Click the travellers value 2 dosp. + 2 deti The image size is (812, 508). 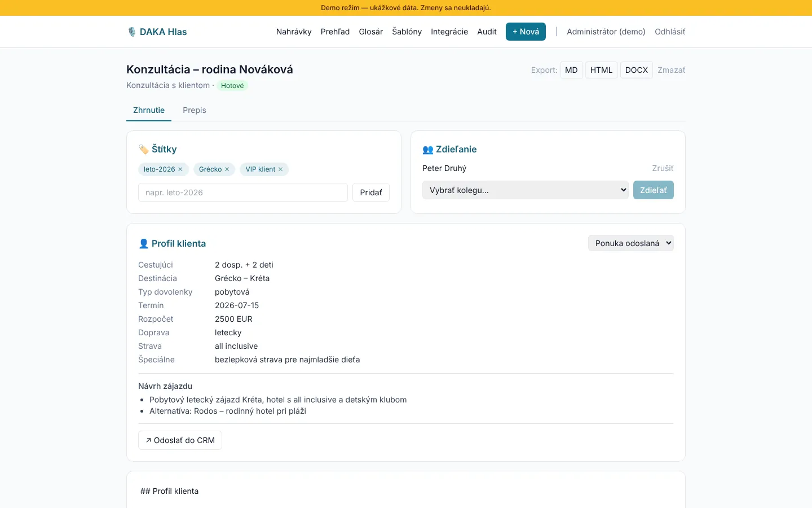[x=244, y=265]
